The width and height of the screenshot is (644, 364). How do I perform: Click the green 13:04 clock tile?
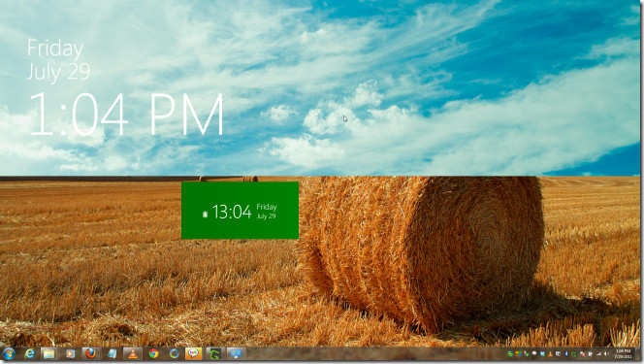coord(240,211)
